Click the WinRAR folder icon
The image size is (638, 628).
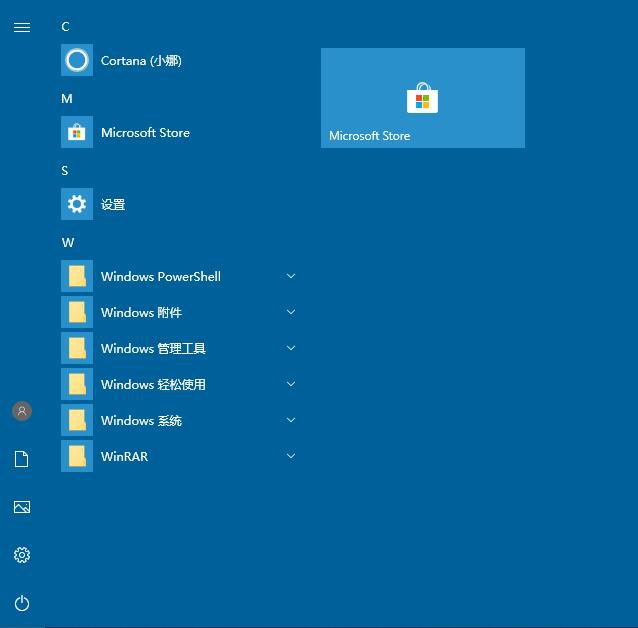77,456
